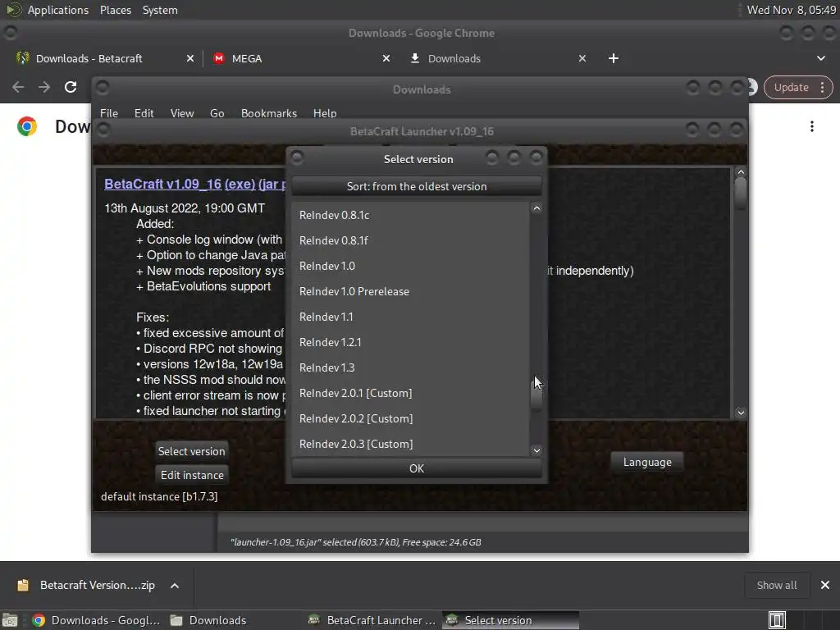The image size is (840, 630).
Task: Close the Chrome download shelf
Action: coord(825,585)
